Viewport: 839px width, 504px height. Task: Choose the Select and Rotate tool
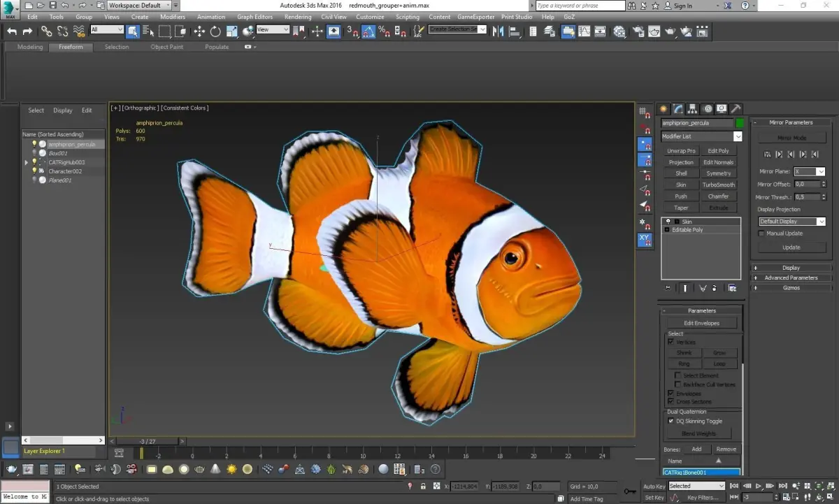[x=215, y=31]
